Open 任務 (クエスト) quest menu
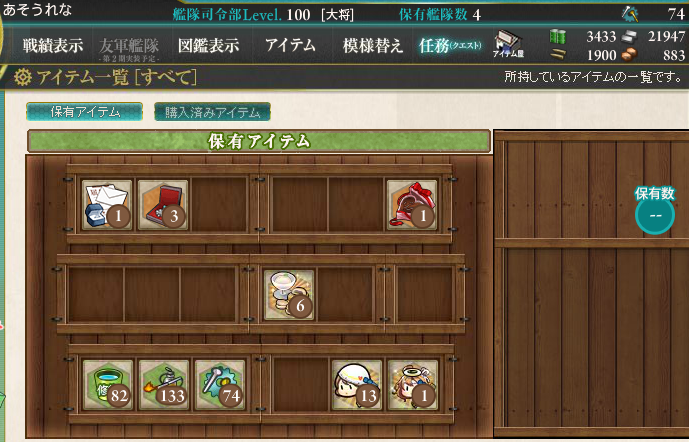 click(x=450, y=46)
